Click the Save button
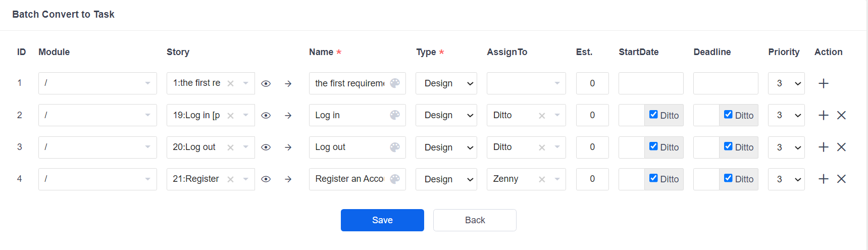 point(382,220)
